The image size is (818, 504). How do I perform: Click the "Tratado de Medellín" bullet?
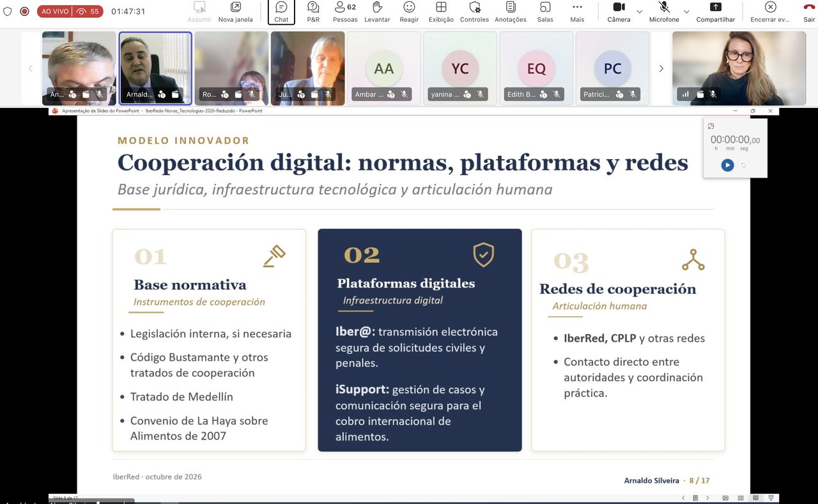[x=181, y=397]
